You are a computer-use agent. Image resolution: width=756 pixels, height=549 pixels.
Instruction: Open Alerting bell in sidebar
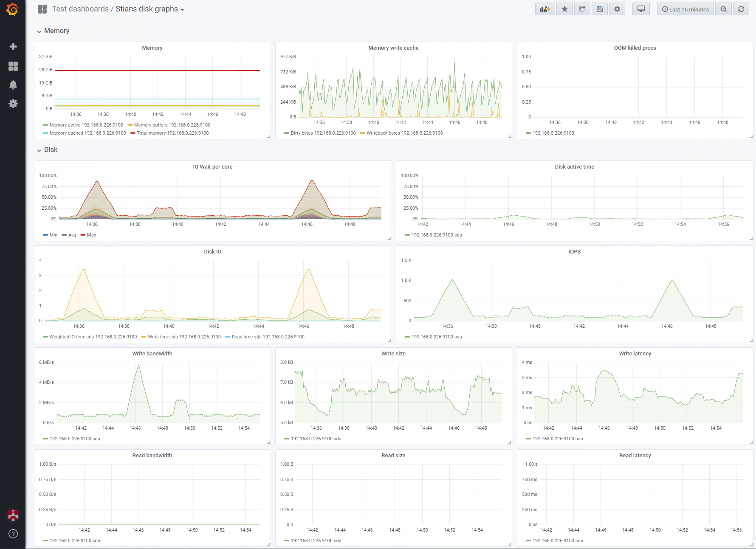click(13, 85)
